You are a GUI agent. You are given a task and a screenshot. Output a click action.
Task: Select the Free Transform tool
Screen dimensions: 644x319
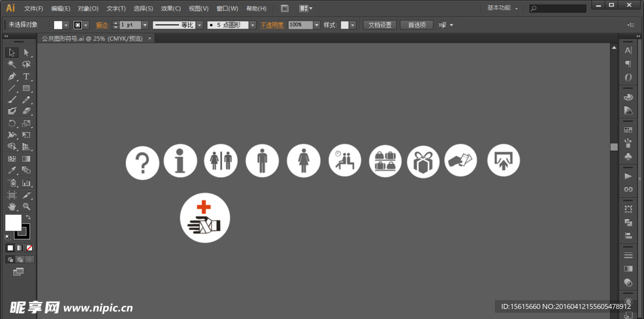[26, 135]
